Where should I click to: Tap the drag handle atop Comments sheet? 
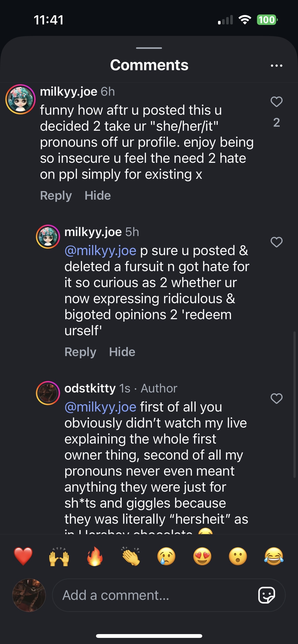149,48
